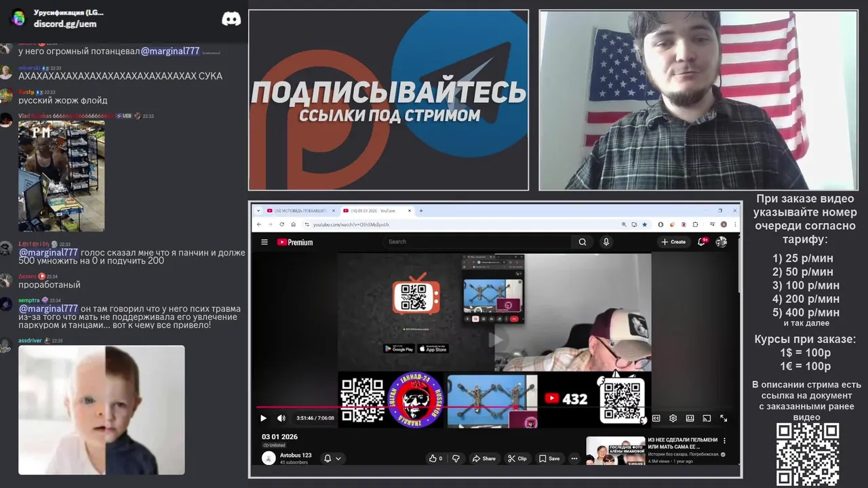
Task: Click the Unlisted badge under title
Action: pyautogui.click(x=274, y=445)
